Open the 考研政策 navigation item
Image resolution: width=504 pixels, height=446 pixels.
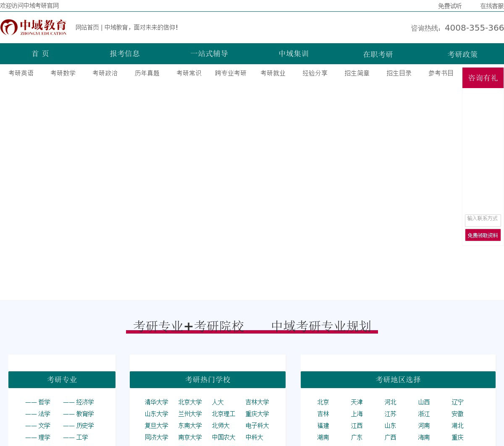click(x=462, y=54)
